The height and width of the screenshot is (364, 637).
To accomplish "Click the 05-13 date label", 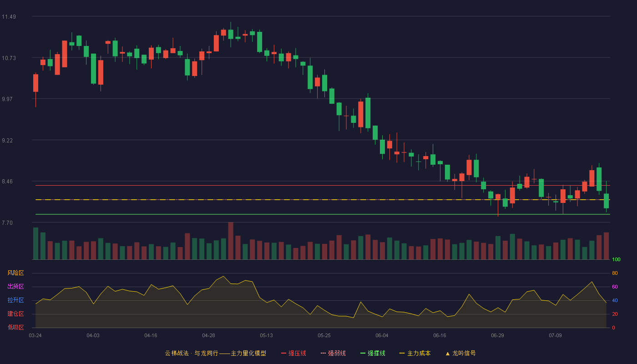I will point(266,335).
